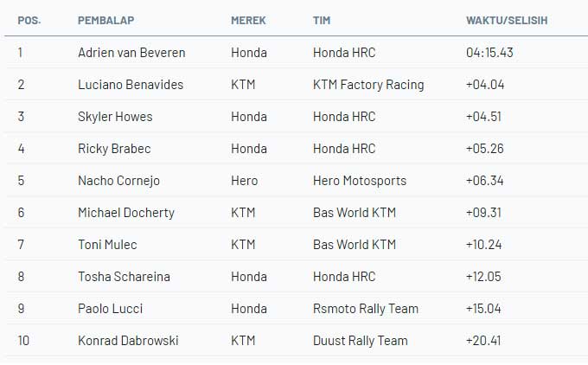Select rider Luciano Benavides
The height and width of the screenshot is (365, 588).
click(x=131, y=85)
